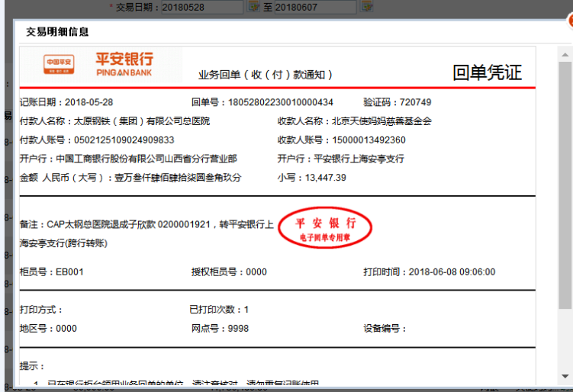Select 记账日期 2018-05-28 text
This screenshot has height=392, width=573.
[x=66, y=102]
